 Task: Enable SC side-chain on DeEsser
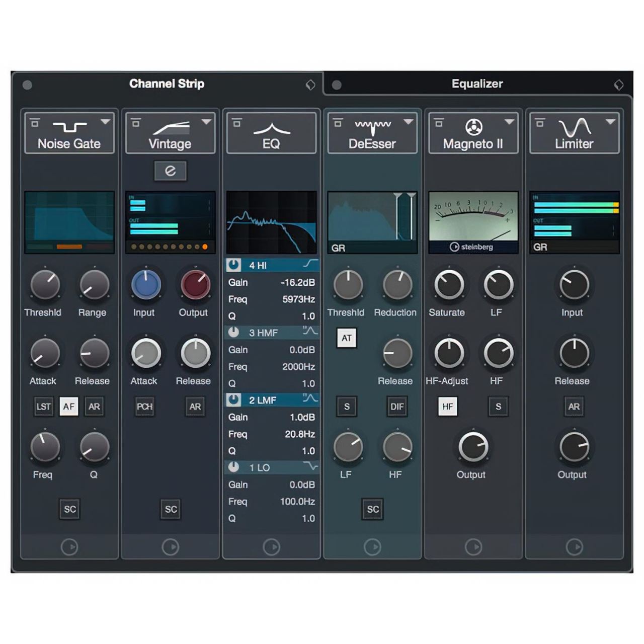[373, 509]
